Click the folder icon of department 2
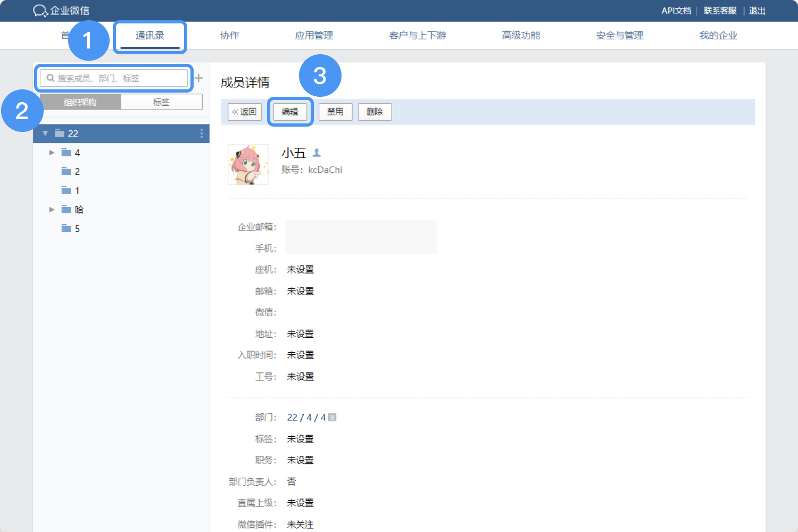The height and width of the screenshot is (532, 798). [66, 171]
